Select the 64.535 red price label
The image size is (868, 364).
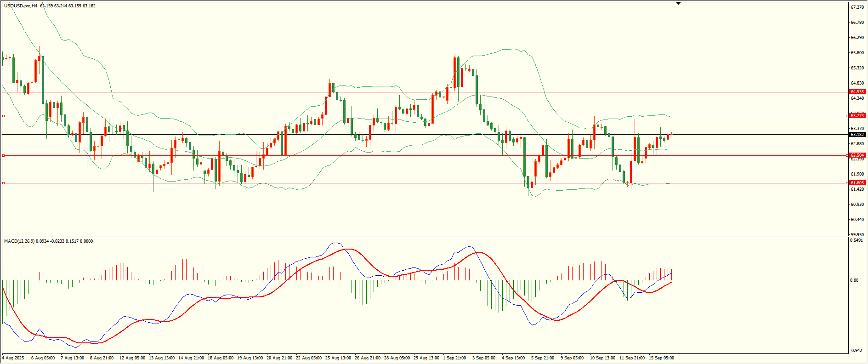[857, 92]
